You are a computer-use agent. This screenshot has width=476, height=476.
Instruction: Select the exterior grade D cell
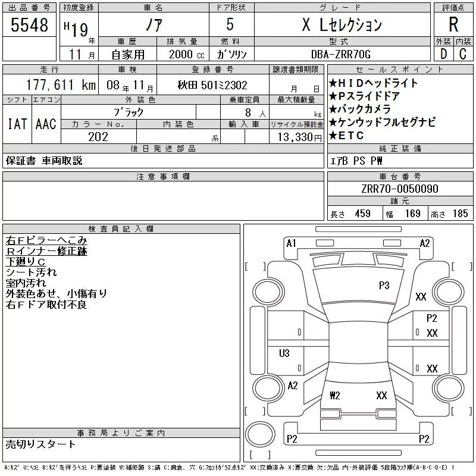point(443,54)
